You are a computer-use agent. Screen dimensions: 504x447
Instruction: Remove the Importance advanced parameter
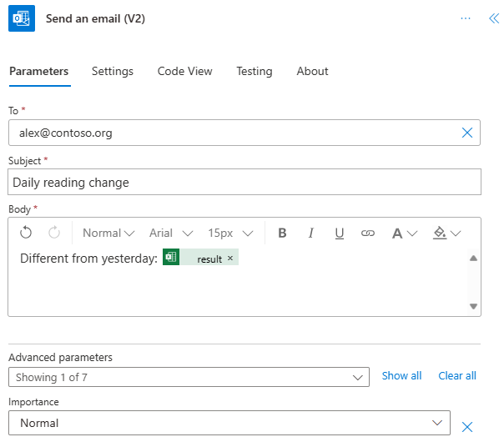tap(467, 427)
